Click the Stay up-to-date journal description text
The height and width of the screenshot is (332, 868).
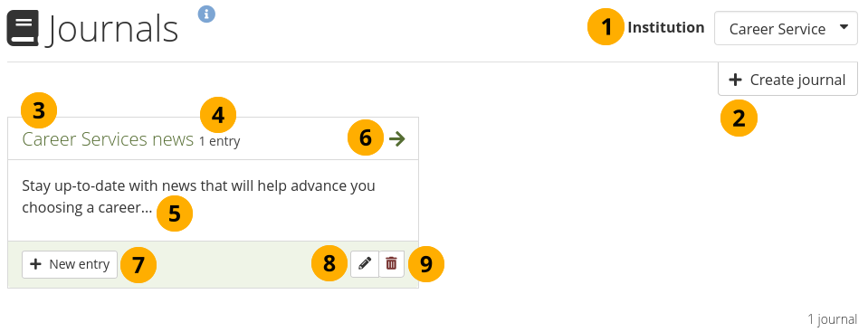point(199,196)
